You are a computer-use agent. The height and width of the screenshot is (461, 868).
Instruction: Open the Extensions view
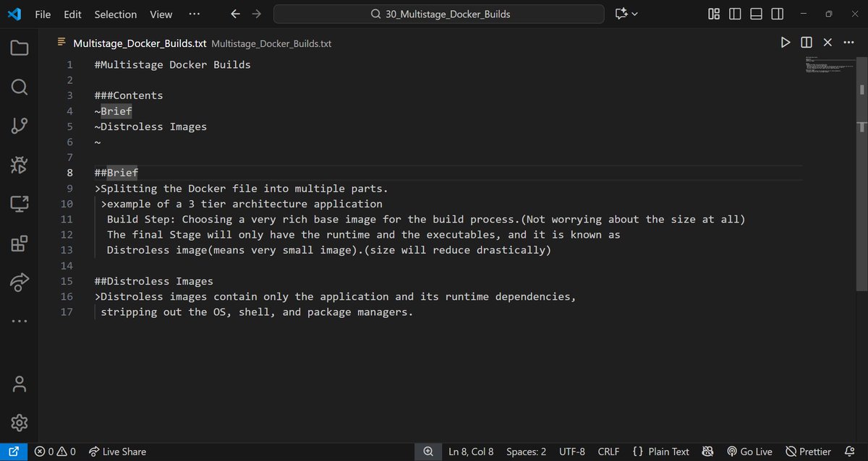click(x=20, y=244)
